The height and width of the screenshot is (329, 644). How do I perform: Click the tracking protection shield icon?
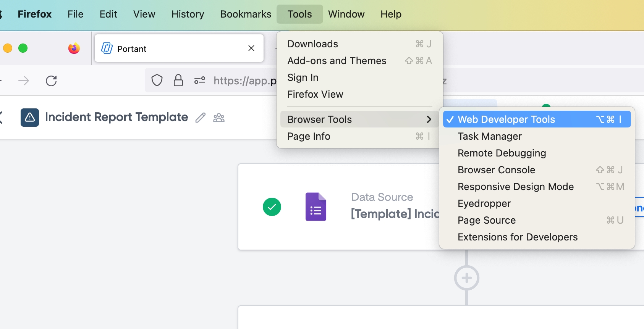pyautogui.click(x=157, y=81)
